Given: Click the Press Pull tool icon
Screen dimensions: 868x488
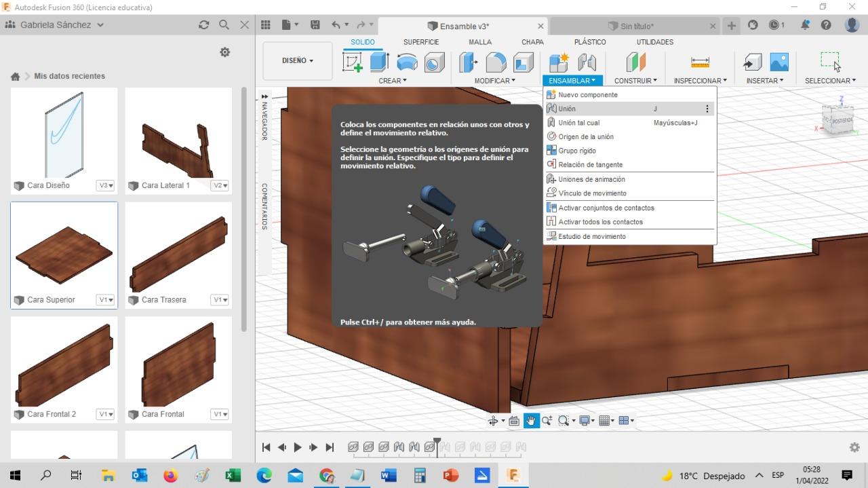Looking at the screenshot, I should 469,62.
